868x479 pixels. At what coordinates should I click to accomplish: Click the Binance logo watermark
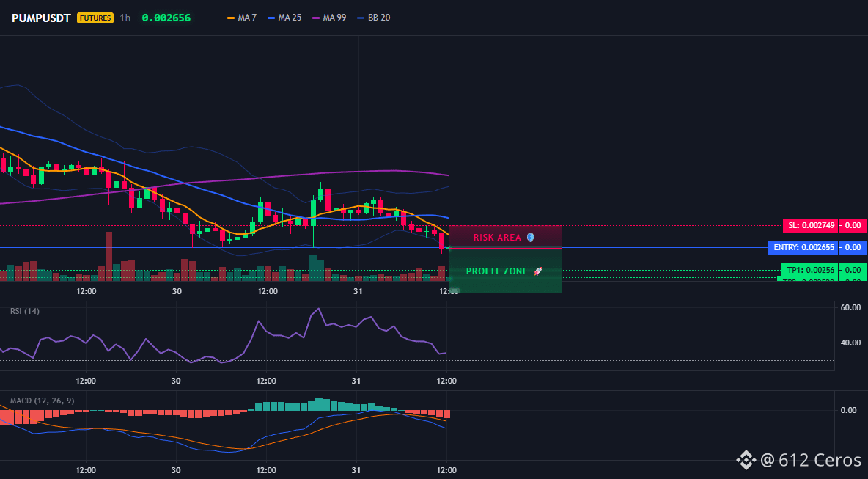[x=746, y=460]
